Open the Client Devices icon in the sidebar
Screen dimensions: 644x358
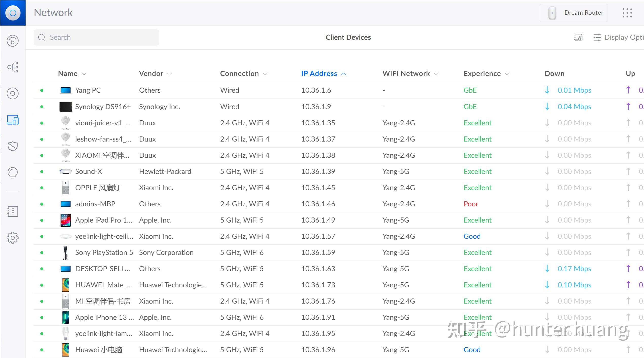tap(13, 120)
